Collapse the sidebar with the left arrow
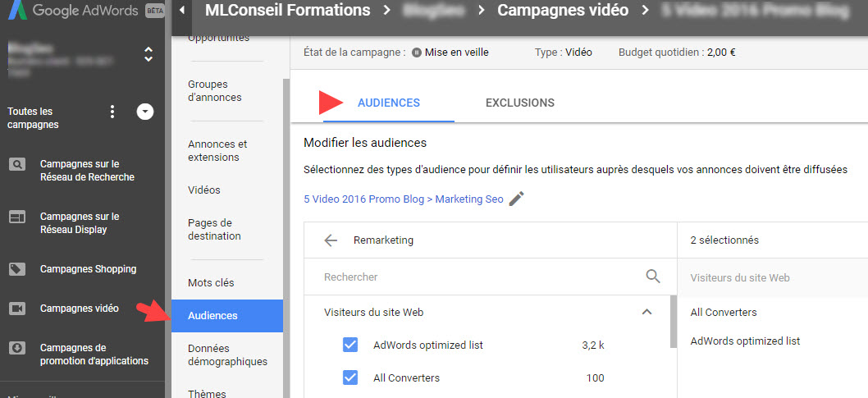 182,10
